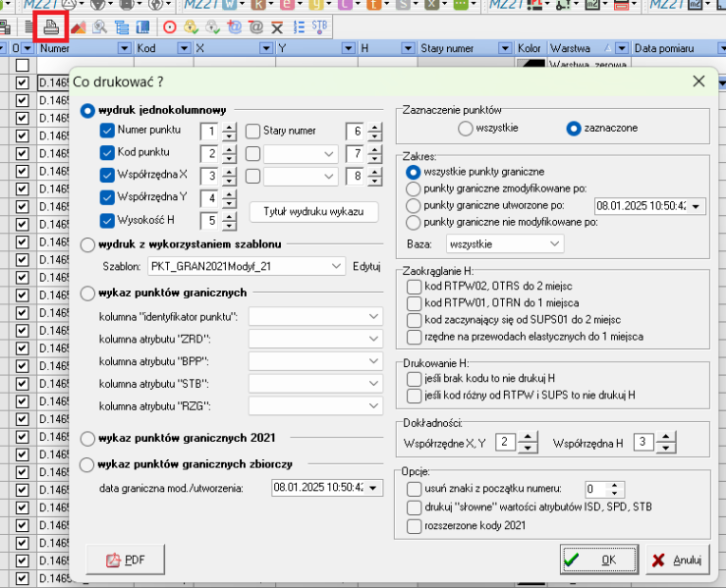Select wydruk z wykorzystaniem szablonu option
The height and width of the screenshot is (588, 726).
click(x=87, y=244)
